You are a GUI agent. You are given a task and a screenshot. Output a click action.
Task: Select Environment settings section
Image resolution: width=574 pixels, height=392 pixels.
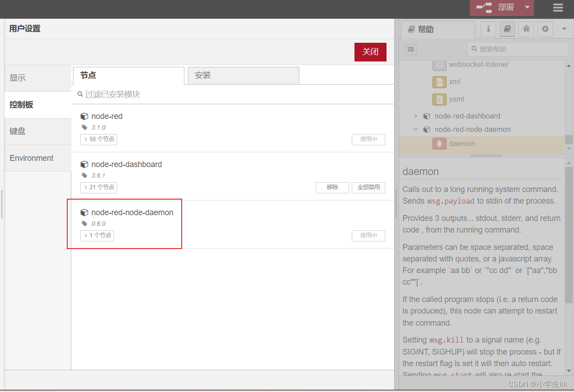point(38,158)
